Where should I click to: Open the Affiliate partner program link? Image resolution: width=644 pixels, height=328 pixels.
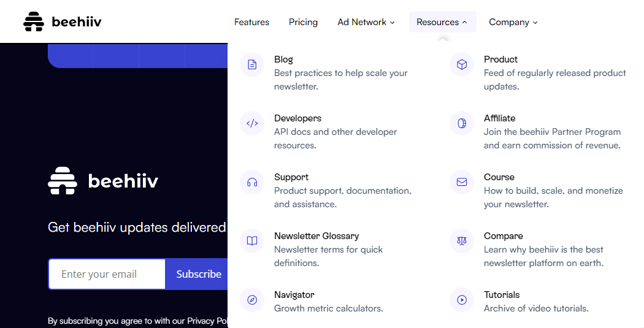pyautogui.click(x=499, y=118)
